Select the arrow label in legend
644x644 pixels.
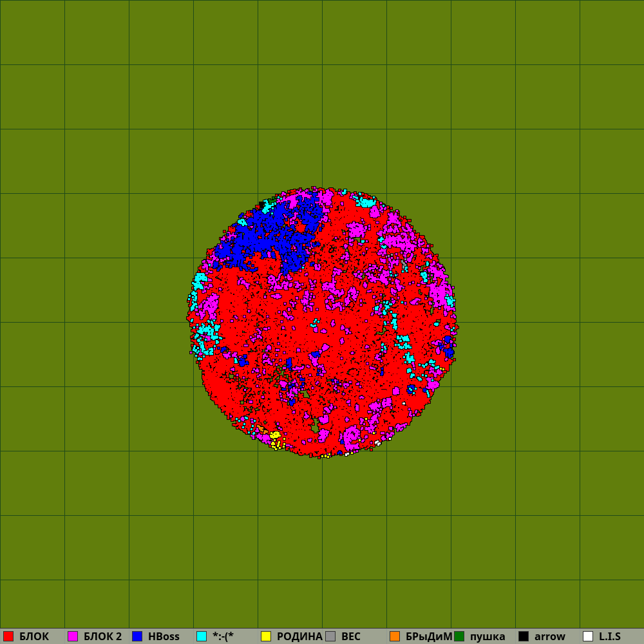tap(550, 637)
